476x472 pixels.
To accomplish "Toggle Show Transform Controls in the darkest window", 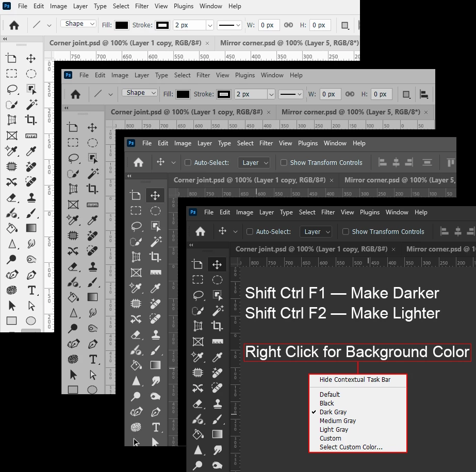I will 346,232.
